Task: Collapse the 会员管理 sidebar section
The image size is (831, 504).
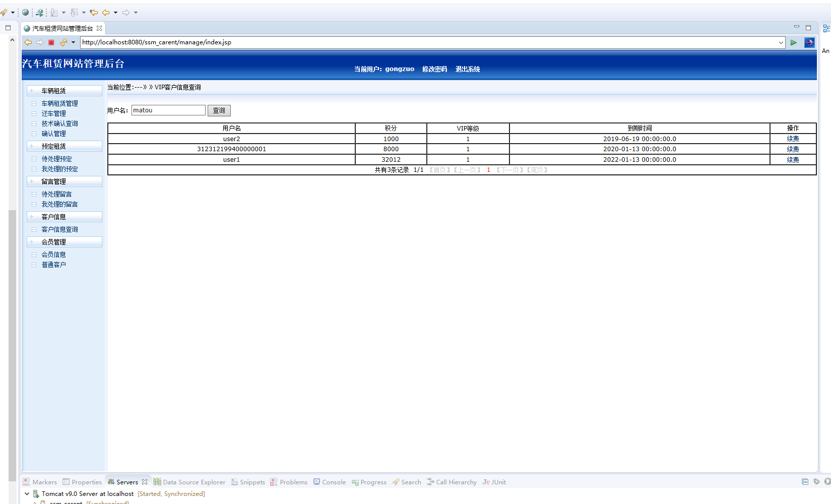Action: coord(65,242)
